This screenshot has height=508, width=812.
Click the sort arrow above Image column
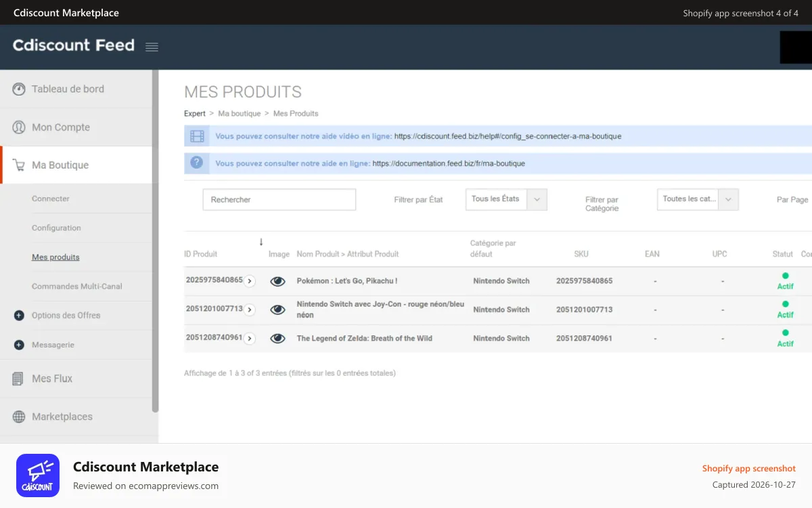pos(261,242)
